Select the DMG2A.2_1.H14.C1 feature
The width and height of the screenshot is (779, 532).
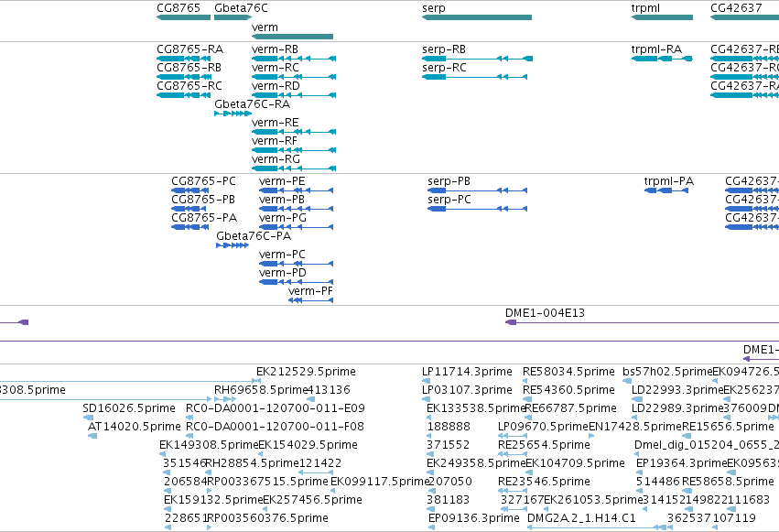point(597,527)
